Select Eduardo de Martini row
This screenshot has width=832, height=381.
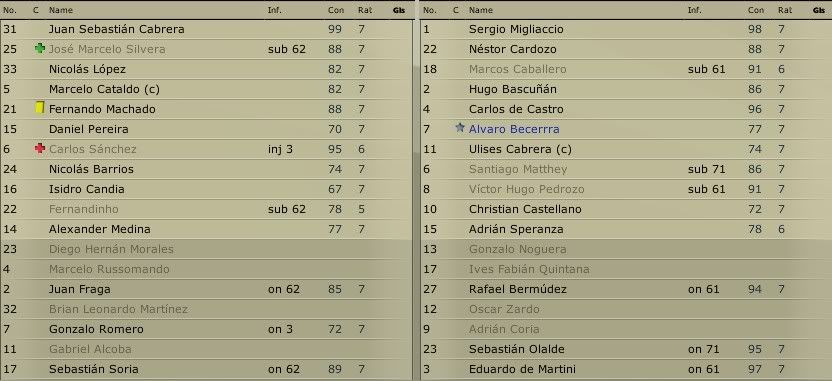pos(626,369)
